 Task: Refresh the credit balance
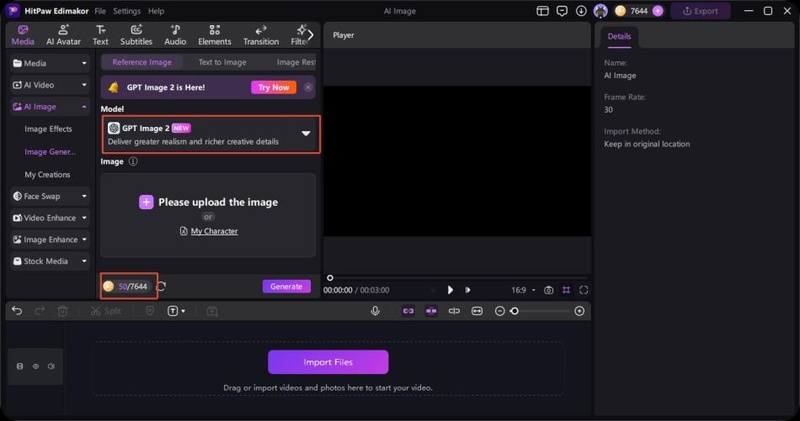(161, 286)
